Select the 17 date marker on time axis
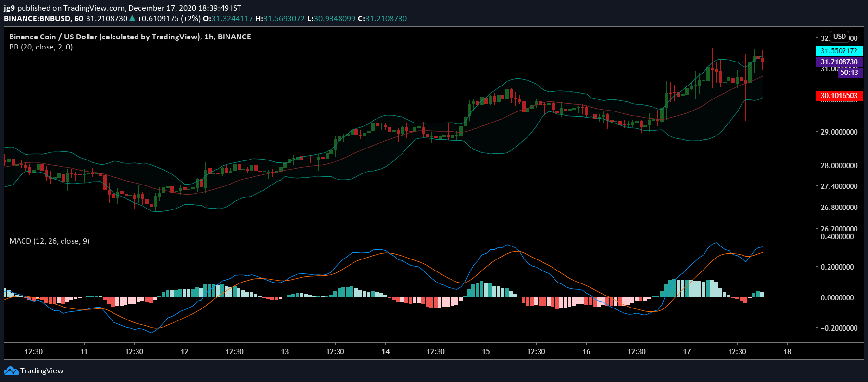 tap(687, 352)
